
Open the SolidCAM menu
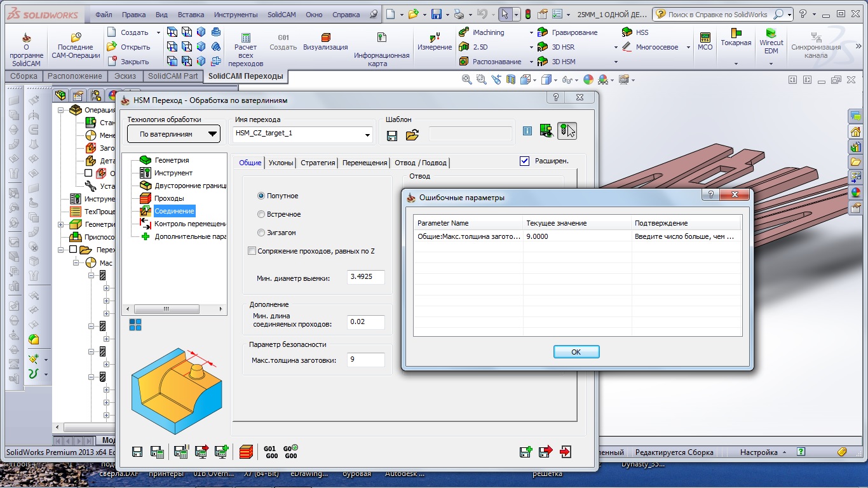click(283, 15)
